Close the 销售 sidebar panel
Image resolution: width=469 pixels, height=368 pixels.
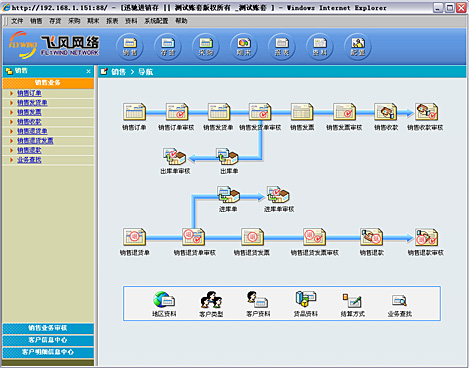[x=88, y=71]
